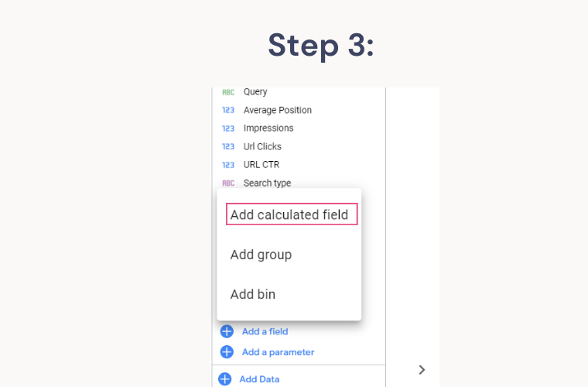Click the 123 number icon next to URL CTR
This screenshot has height=387, width=588.
click(228, 165)
